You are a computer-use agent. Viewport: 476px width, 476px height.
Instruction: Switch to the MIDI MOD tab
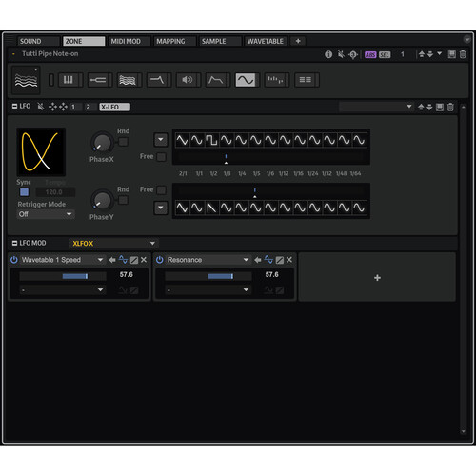pyautogui.click(x=126, y=41)
